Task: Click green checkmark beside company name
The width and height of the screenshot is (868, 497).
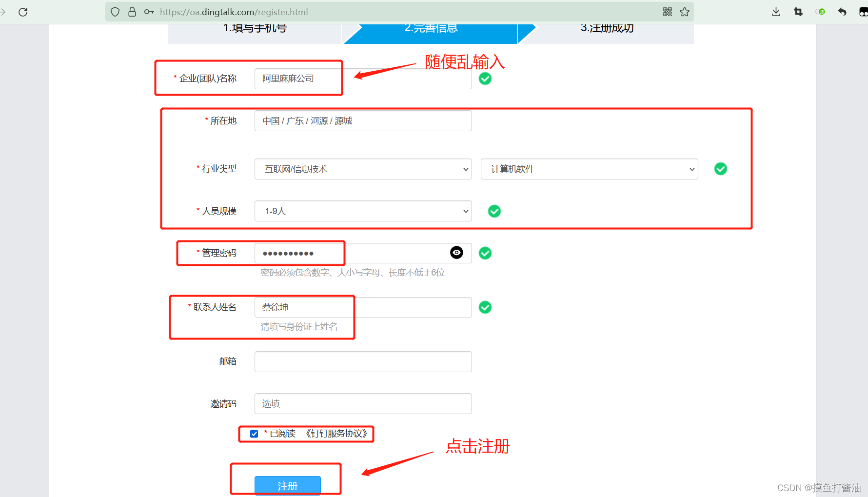Action: pos(485,79)
